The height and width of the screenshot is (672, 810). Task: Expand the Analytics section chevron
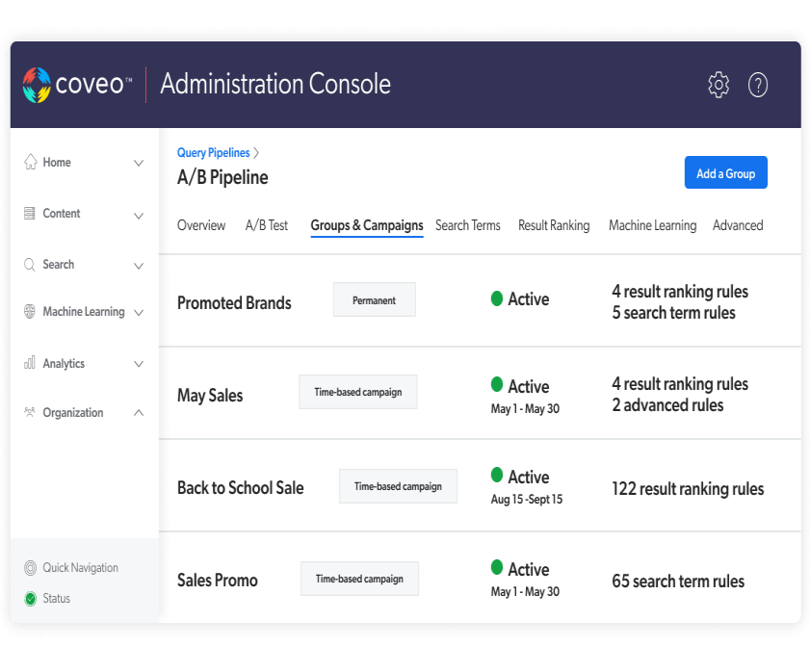pos(139,364)
